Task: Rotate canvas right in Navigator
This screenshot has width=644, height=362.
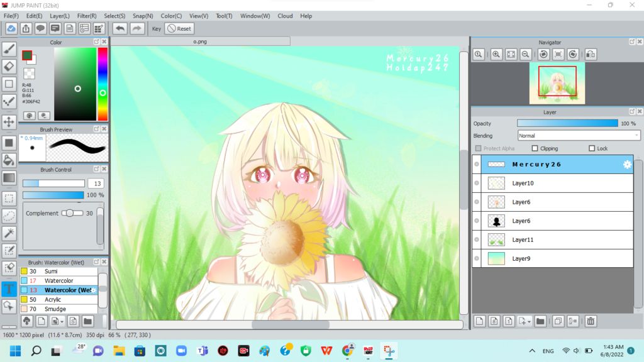Action: [x=573, y=54]
